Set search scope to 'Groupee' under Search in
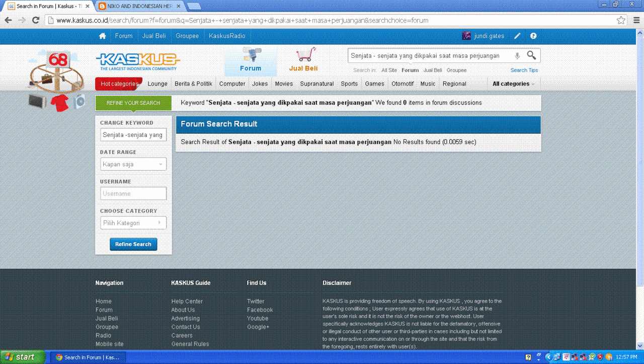Image resolution: width=644 pixels, height=364 pixels. click(457, 70)
